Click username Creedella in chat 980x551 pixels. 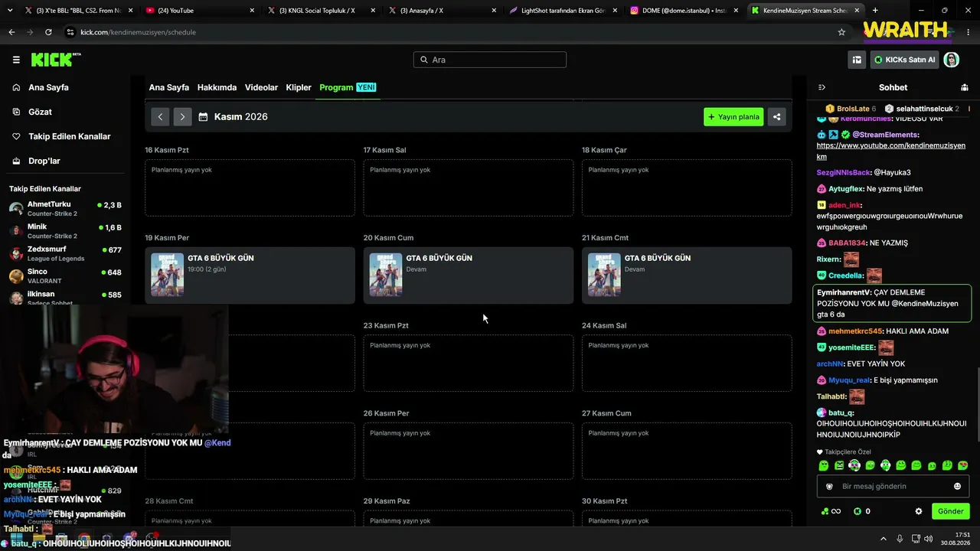[845, 275]
